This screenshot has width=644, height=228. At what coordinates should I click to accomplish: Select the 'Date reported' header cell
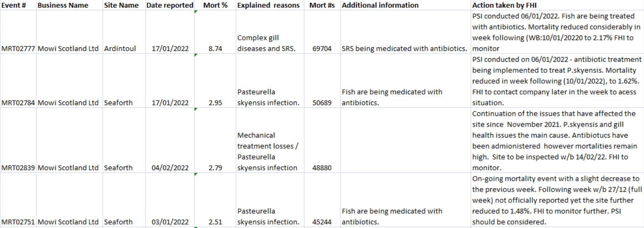pos(170,5)
